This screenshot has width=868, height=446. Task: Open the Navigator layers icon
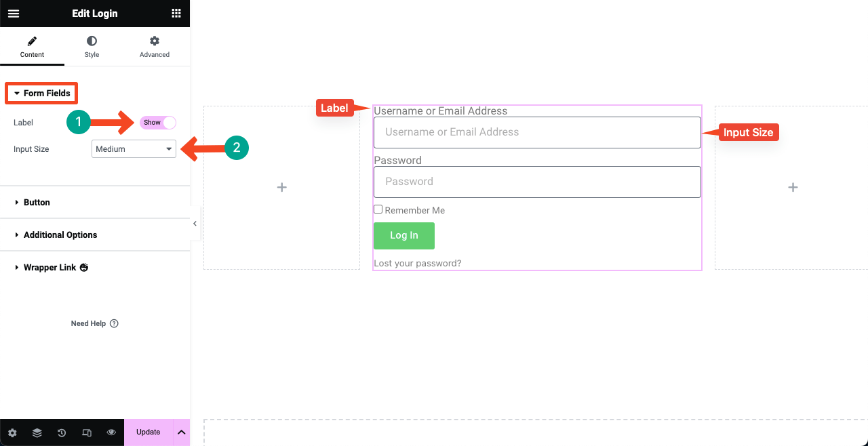coord(37,432)
